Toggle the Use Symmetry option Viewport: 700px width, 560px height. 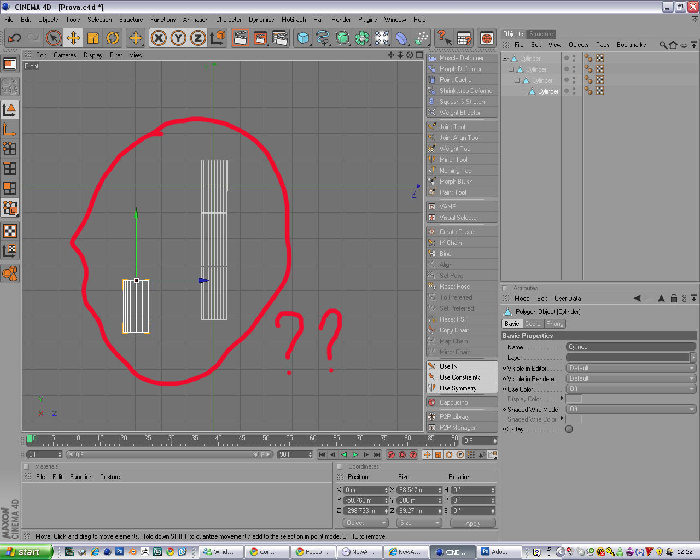462,389
